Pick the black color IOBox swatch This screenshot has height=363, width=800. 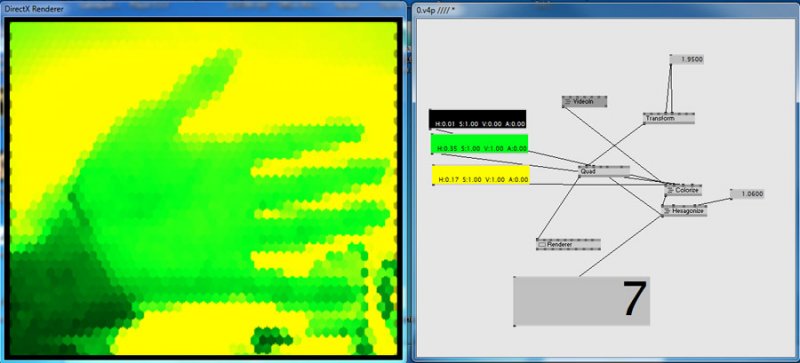[478, 119]
